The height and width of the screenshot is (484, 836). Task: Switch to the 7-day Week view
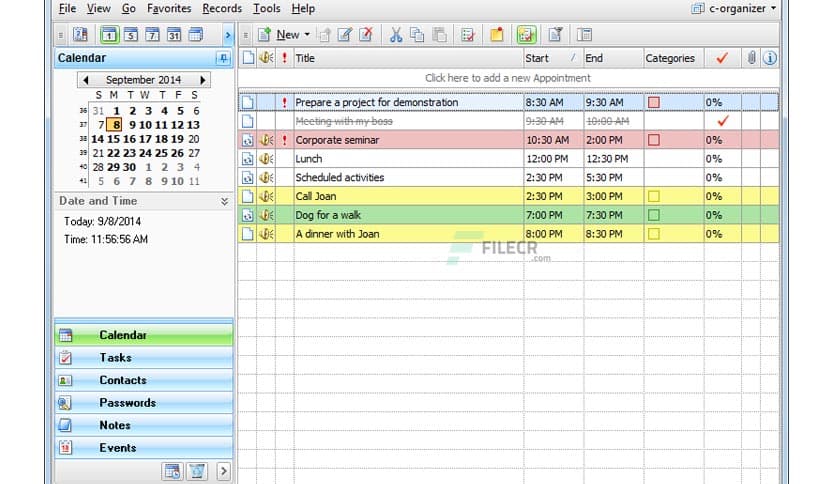(x=152, y=35)
